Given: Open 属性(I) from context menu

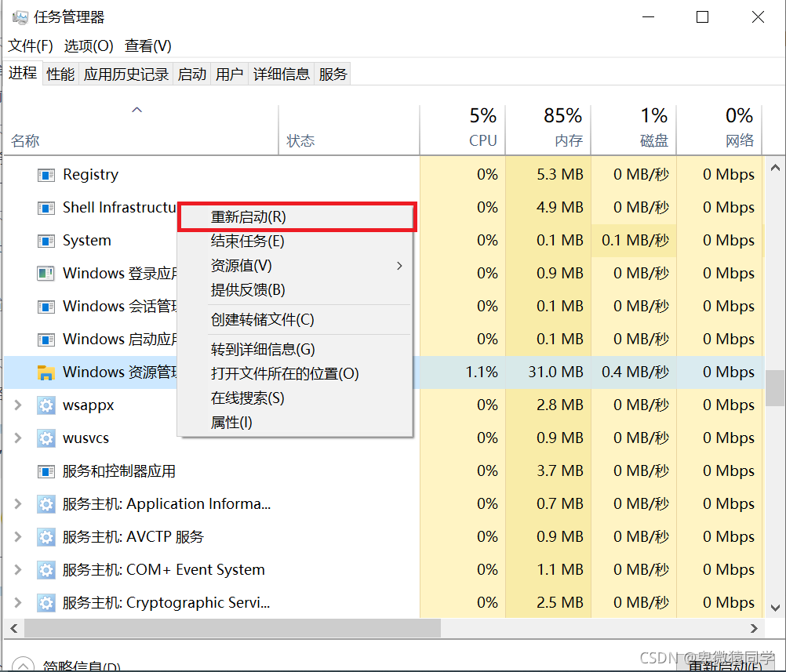Looking at the screenshot, I should click(x=296, y=423).
